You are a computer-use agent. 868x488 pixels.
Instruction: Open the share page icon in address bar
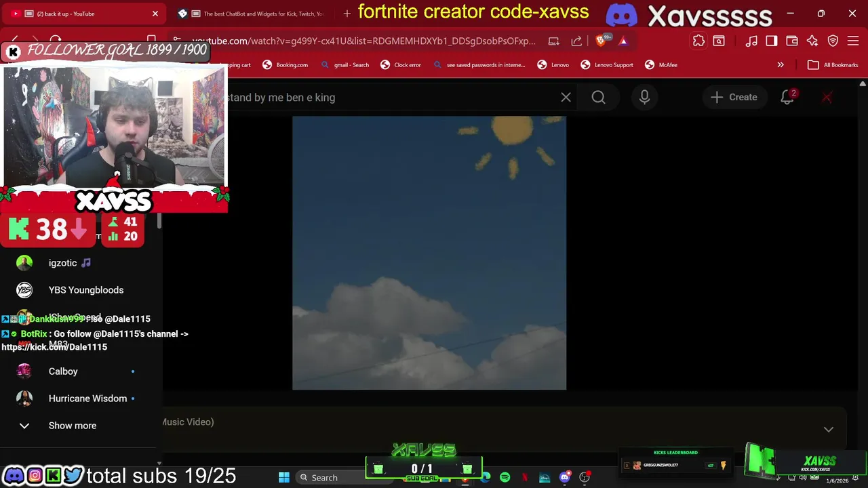pyautogui.click(x=576, y=41)
